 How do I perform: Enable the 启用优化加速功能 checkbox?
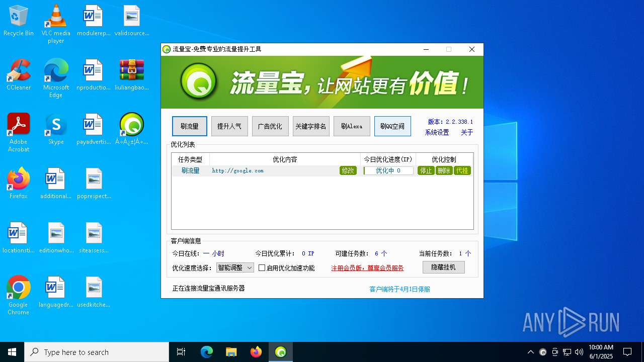click(x=262, y=268)
